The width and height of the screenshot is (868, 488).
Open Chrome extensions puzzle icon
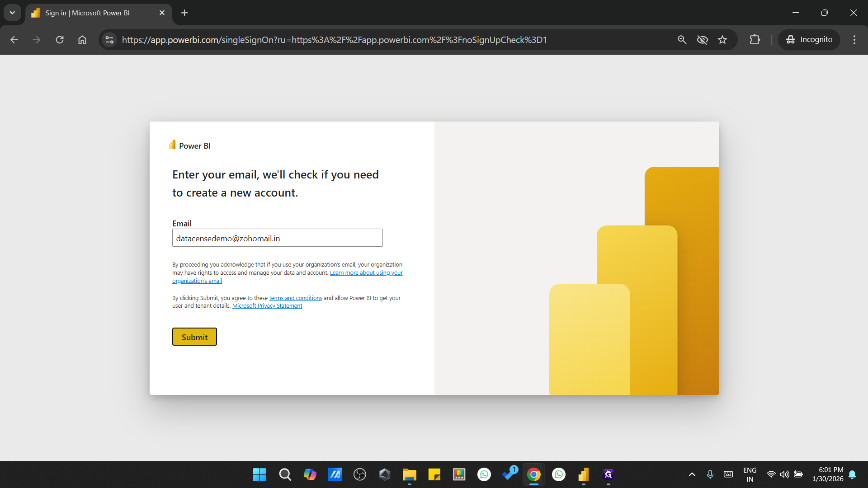coord(755,40)
